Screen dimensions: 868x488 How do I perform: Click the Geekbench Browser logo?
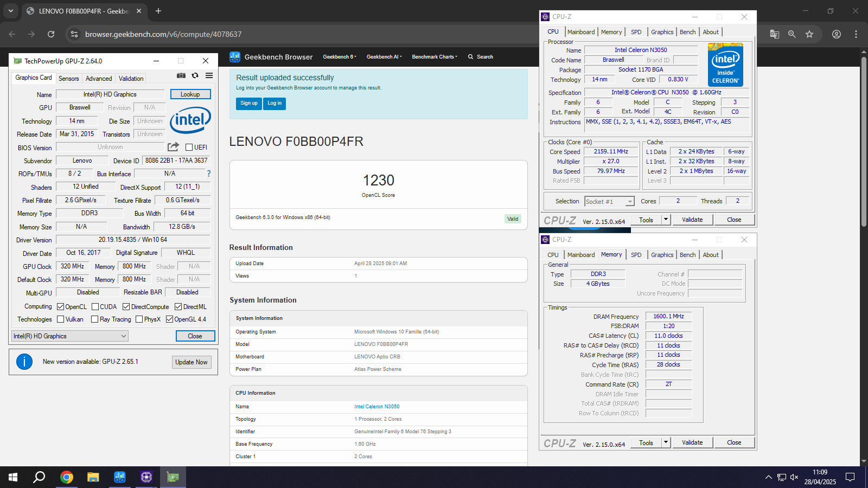[271, 57]
